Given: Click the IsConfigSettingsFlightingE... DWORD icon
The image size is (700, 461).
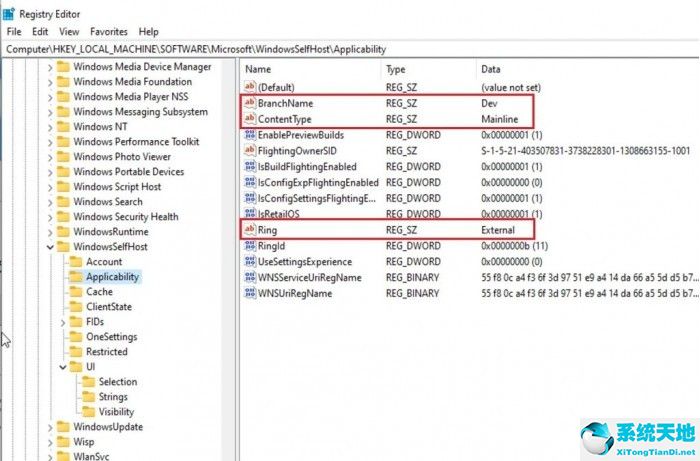Looking at the screenshot, I should (x=250, y=198).
